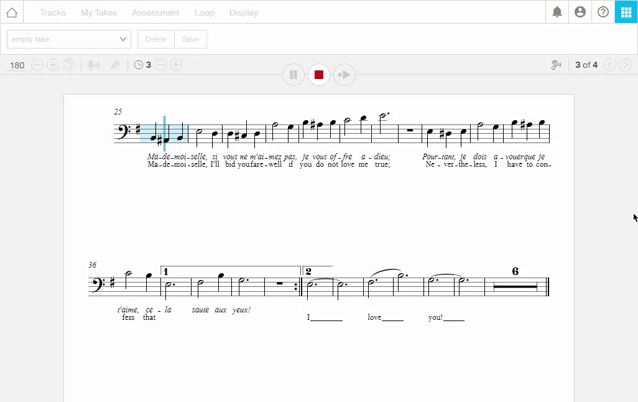This screenshot has width=638, height=402.
Task: Open the My Takes menu
Action: 99,13
